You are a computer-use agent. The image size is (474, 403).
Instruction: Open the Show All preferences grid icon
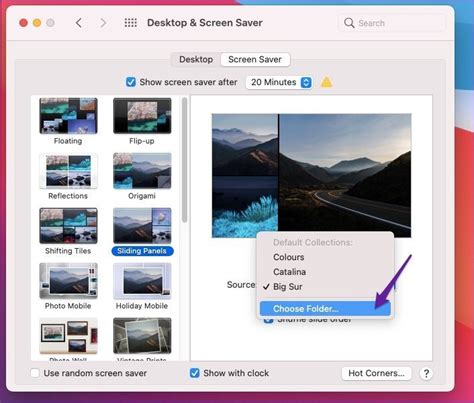pyautogui.click(x=130, y=23)
